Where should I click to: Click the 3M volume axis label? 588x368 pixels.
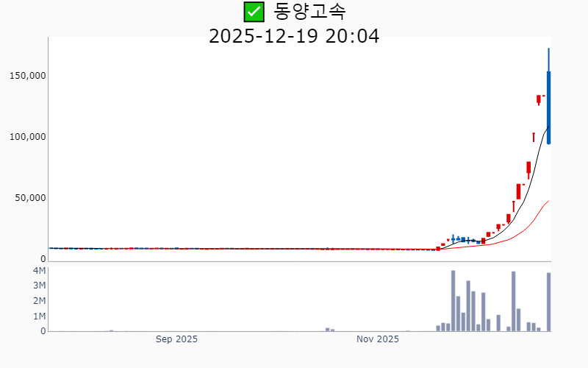(x=39, y=286)
